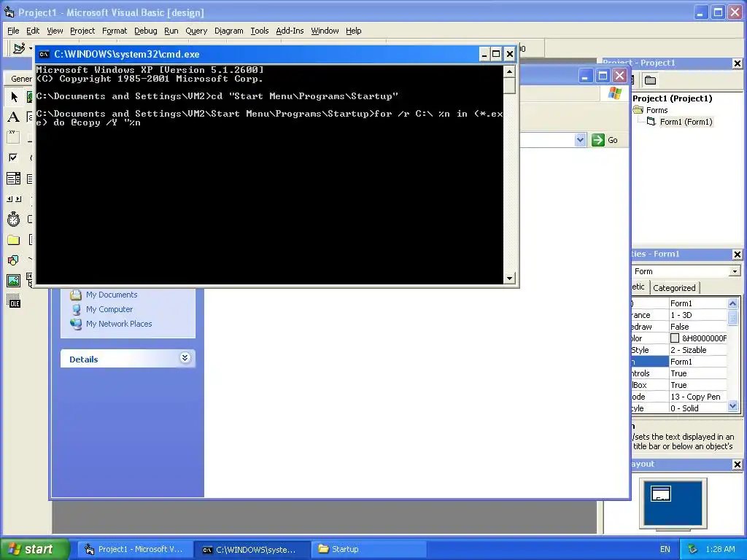Click the Form1 icon in the project tree
Viewport: 747px width, 560px height.
click(x=651, y=122)
